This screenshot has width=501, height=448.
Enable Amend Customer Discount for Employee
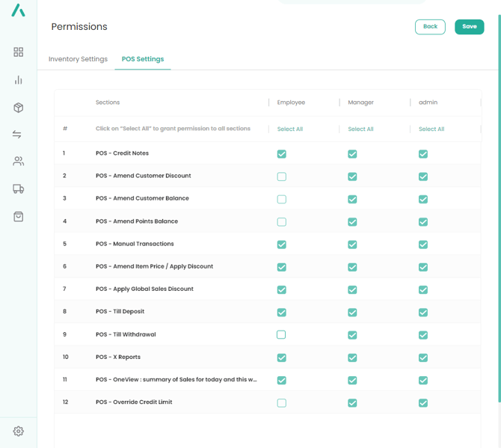[x=282, y=177]
